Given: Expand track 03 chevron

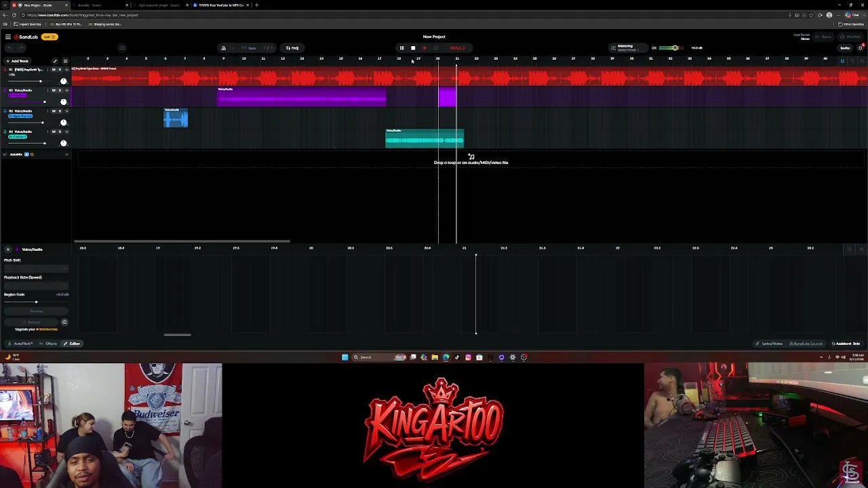Looking at the screenshot, I should click(66, 111).
